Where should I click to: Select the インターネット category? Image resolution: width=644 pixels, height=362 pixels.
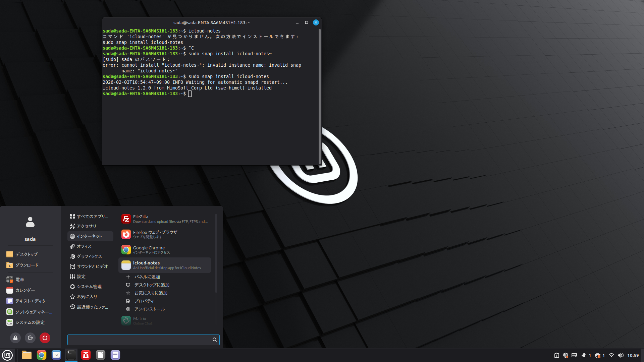tap(90, 236)
